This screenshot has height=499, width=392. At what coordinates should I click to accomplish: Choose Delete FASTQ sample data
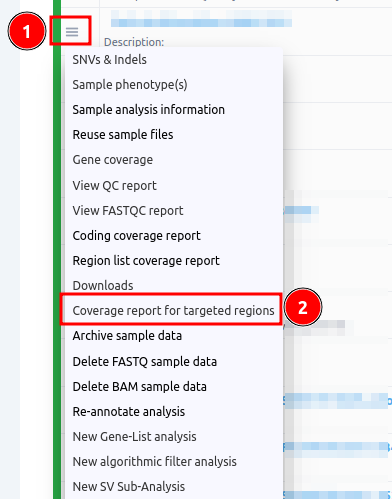click(x=145, y=362)
